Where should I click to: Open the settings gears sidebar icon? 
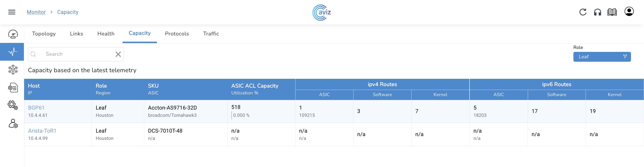click(x=13, y=105)
